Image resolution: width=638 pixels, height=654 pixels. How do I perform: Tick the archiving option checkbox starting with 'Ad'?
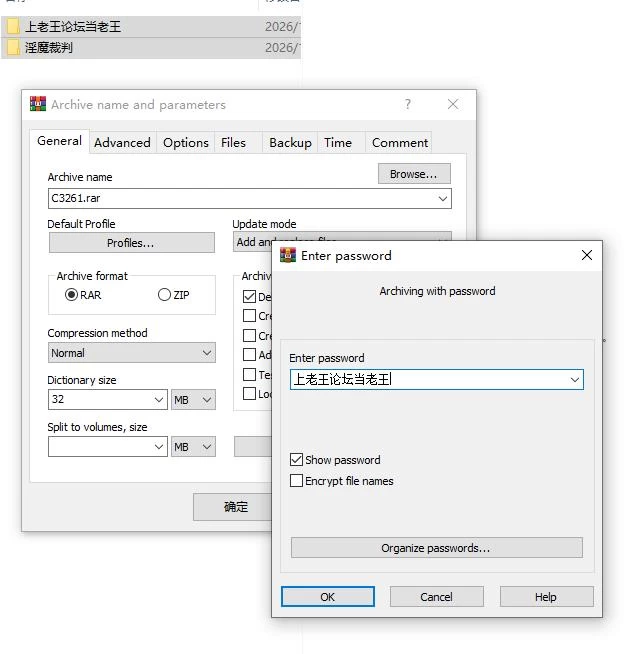249,355
